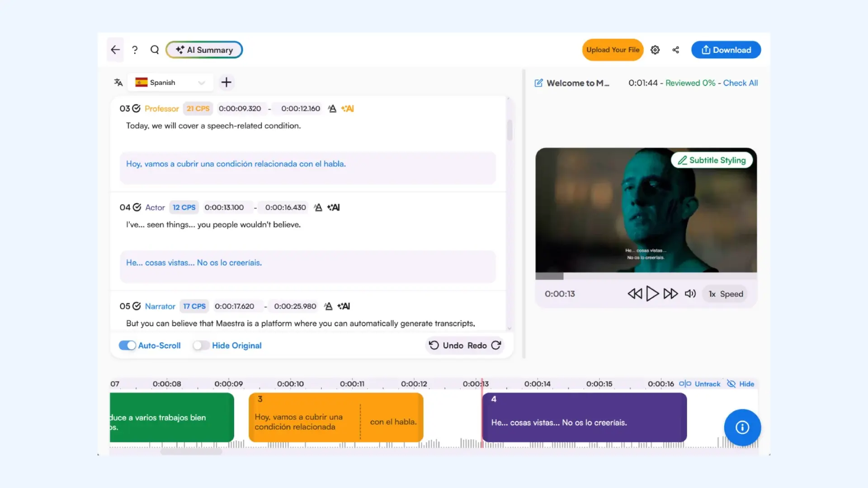Toggle the Hide Original switch

click(201, 345)
